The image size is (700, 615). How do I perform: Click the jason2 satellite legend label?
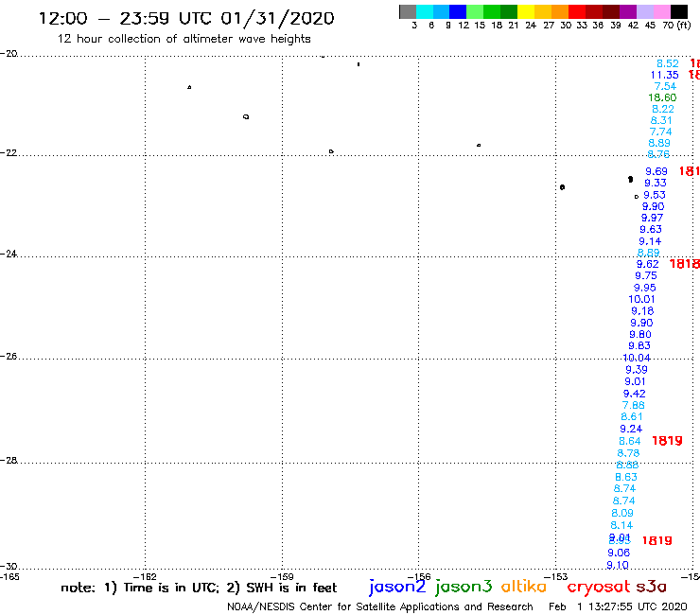pos(397,588)
